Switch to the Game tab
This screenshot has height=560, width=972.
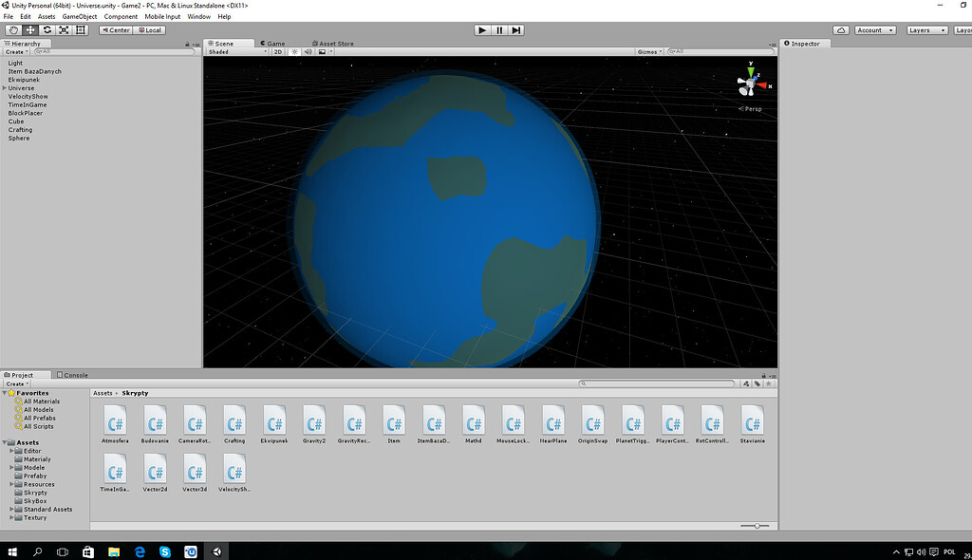pos(275,43)
